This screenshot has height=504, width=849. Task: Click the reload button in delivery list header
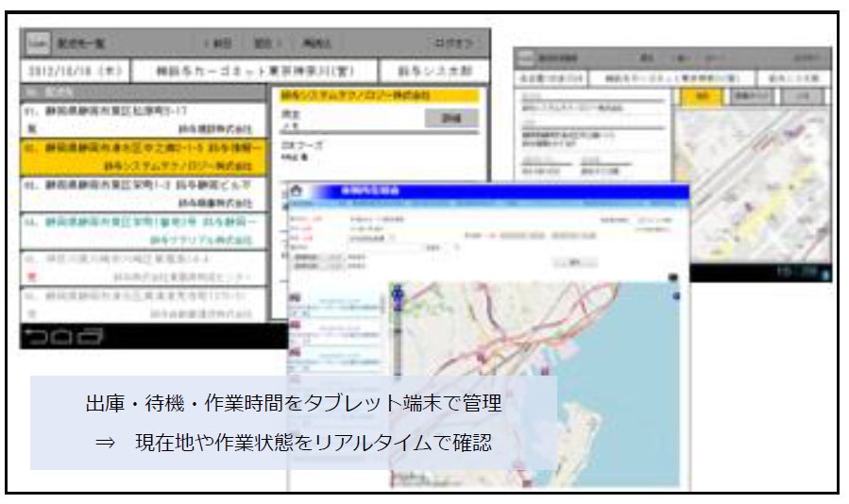[x=316, y=43]
